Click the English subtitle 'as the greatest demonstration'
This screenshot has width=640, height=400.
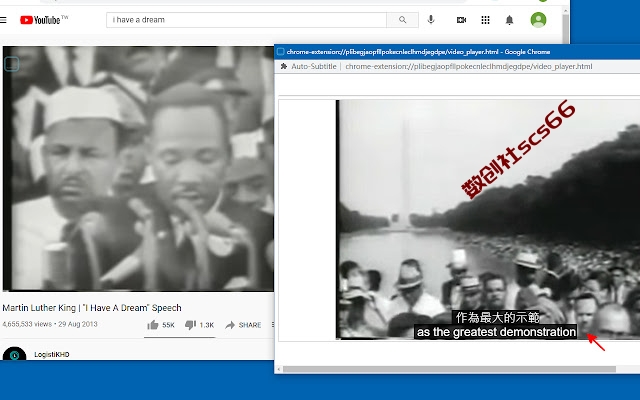point(496,332)
